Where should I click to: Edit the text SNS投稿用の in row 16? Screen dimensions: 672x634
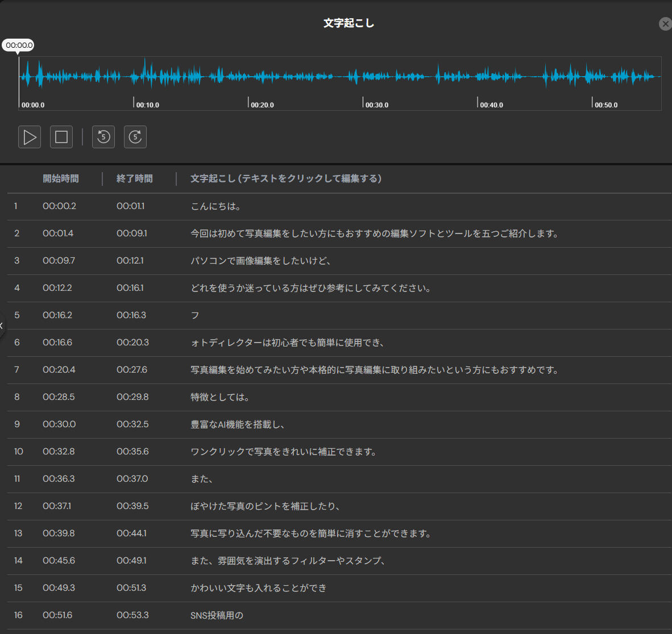click(217, 615)
